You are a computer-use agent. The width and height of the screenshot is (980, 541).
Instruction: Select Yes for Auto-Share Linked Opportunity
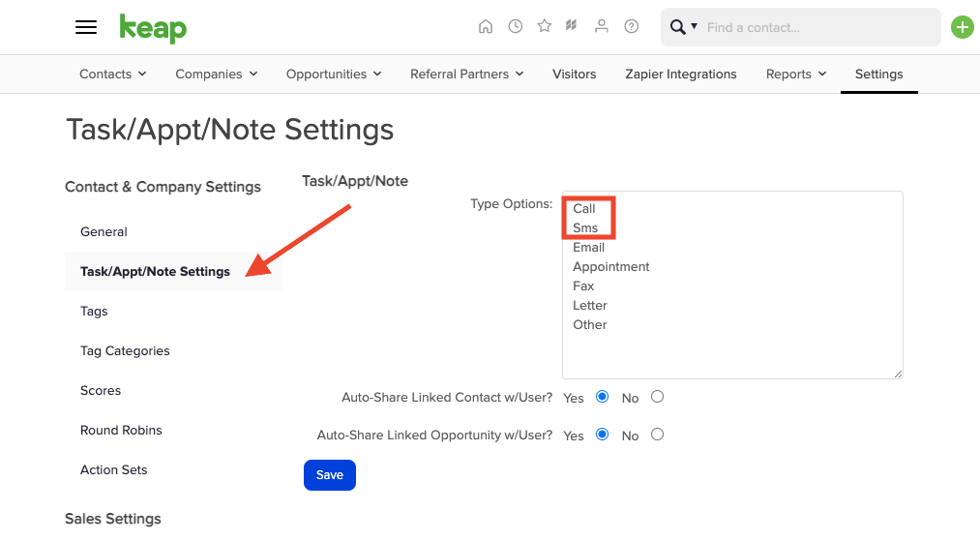602,434
